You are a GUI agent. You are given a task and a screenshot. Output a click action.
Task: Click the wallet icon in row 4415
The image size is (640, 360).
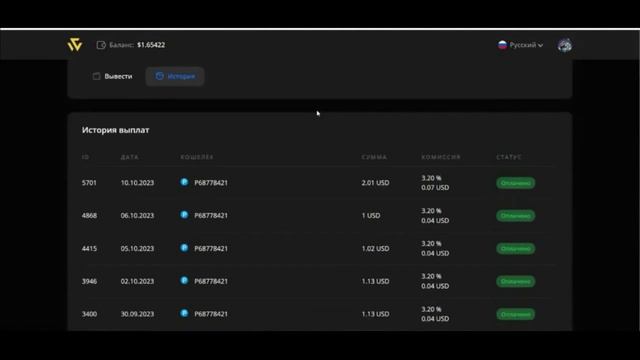[184, 248]
